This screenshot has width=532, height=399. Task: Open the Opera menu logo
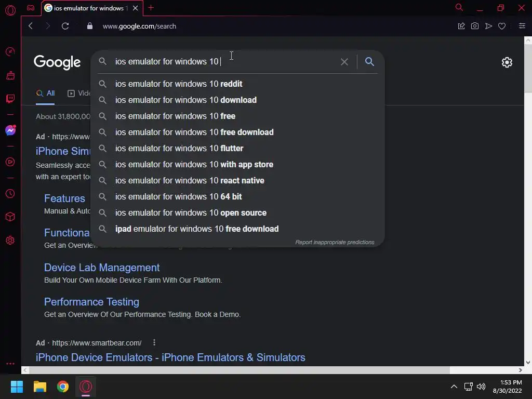coord(10,10)
